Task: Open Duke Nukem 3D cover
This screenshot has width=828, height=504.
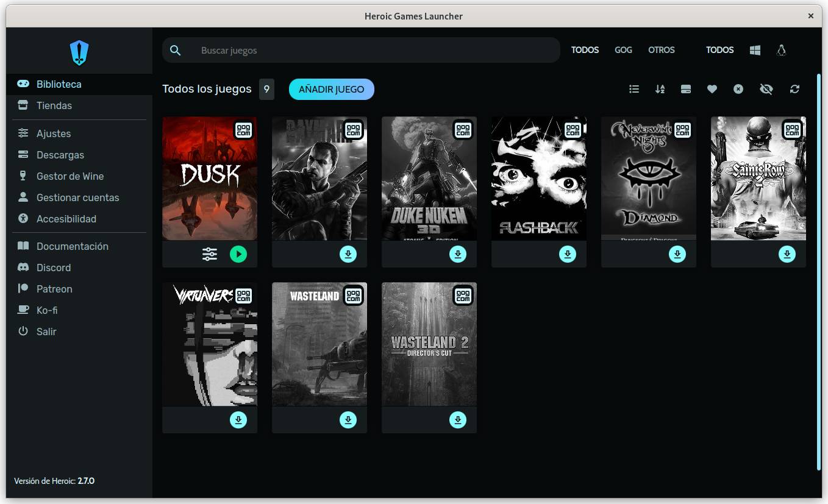Action: click(x=429, y=178)
